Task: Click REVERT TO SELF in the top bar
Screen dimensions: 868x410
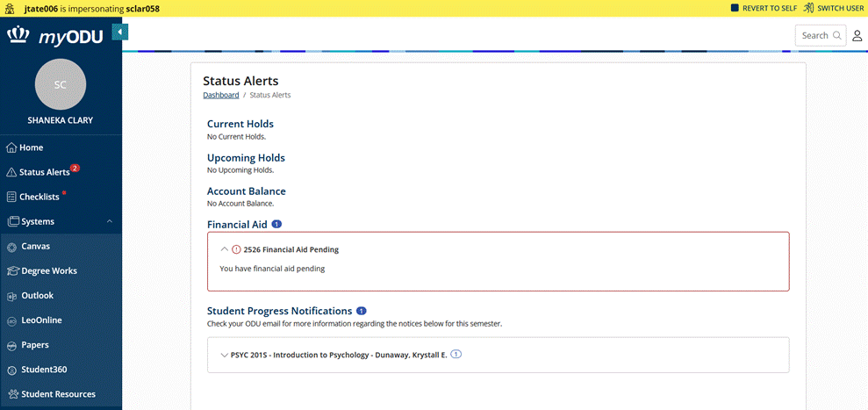Action: click(763, 8)
